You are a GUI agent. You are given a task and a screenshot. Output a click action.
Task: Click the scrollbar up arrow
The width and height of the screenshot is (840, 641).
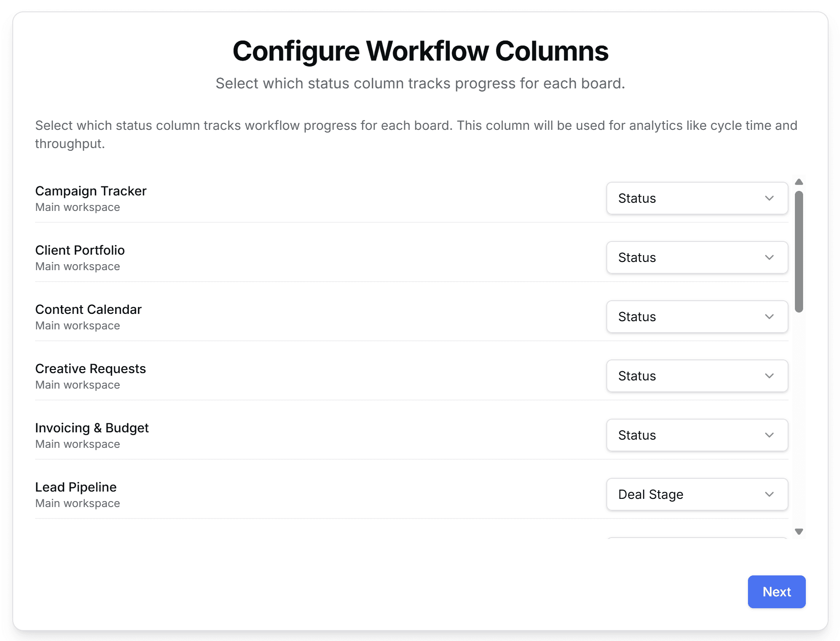tap(799, 181)
